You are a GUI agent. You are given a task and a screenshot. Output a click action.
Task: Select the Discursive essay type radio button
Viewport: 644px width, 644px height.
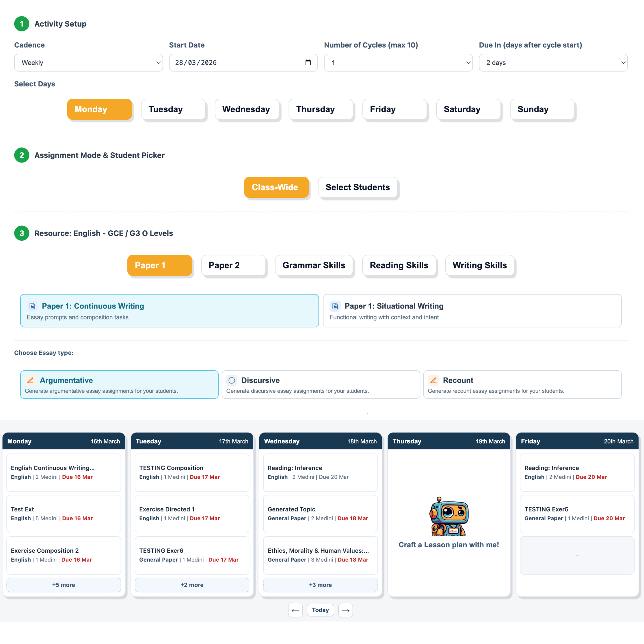click(x=231, y=380)
